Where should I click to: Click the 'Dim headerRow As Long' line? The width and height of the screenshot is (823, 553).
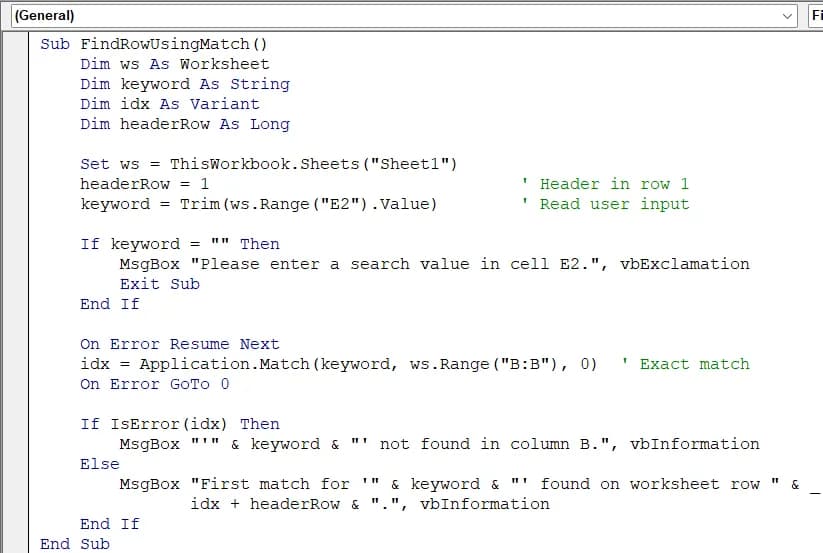185,124
